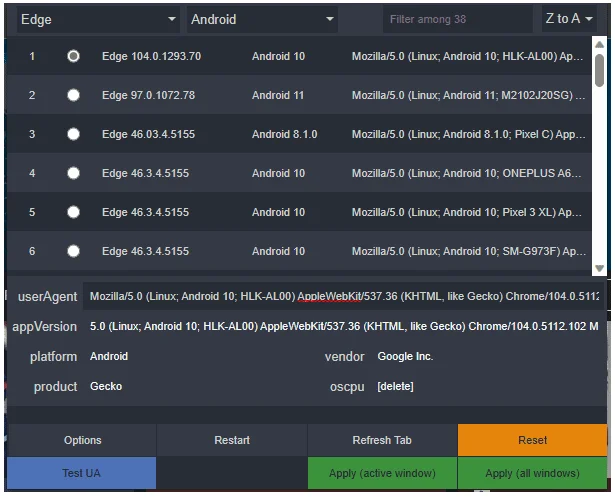The width and height of the screenshot is (615, 499).
Task: Click the text Edge 97.0.1072.78
Action: tap(148, 95)
